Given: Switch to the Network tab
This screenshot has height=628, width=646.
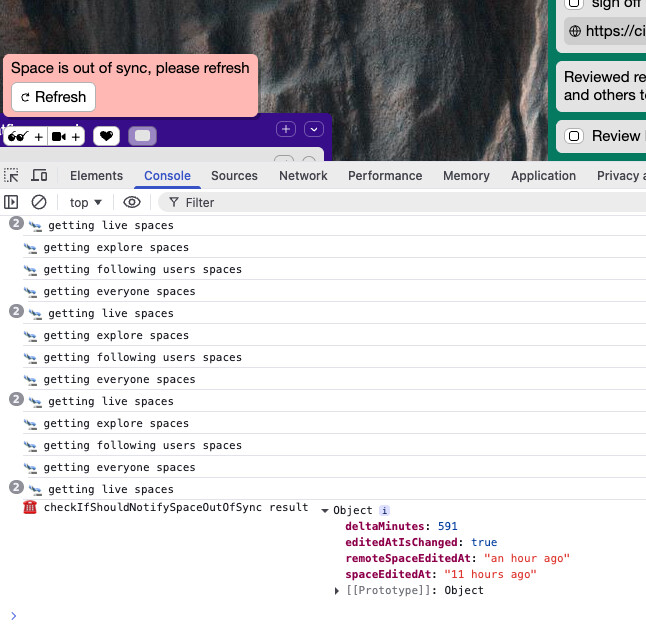Looking at the screenshot, I should (303, 176).
